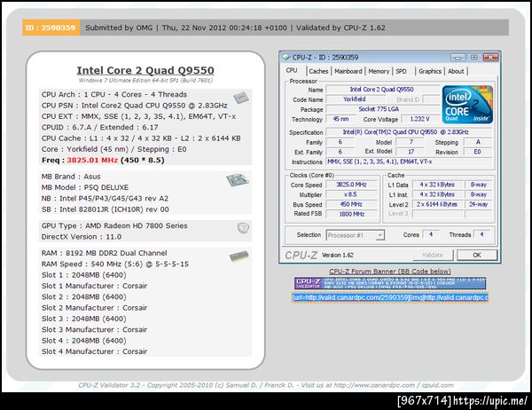The height and width of the screenshot is (410, 532).
Task: Click the MB Model : P5Q DELUXE line
Action: [x=85, y=187]
